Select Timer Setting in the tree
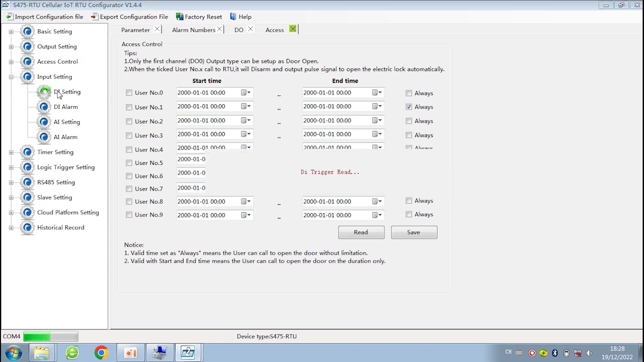The image size is (644, 362). [x=55, y=152]
